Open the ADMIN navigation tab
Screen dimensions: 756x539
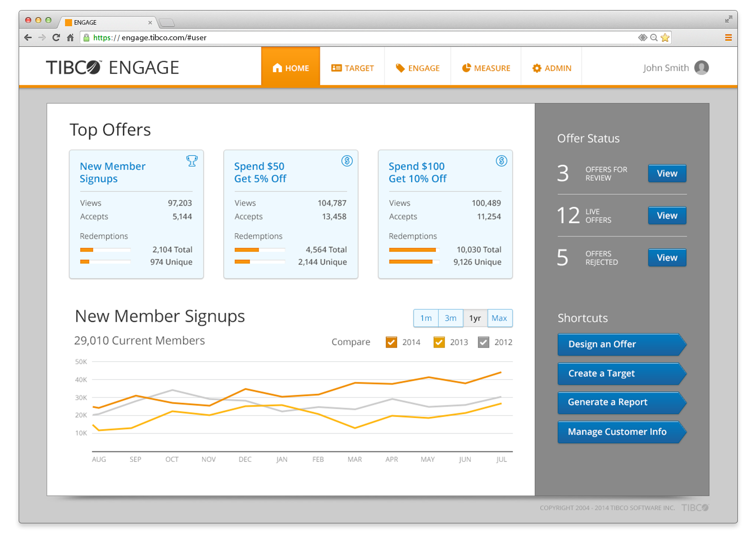click(551, 67)
